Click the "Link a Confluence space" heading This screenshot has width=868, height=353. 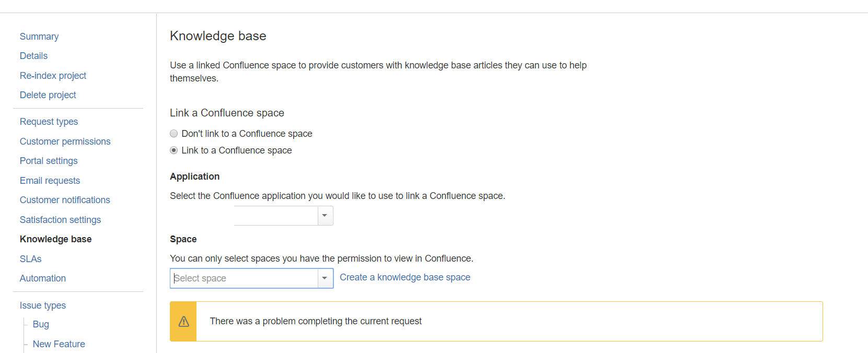[227, 113]
